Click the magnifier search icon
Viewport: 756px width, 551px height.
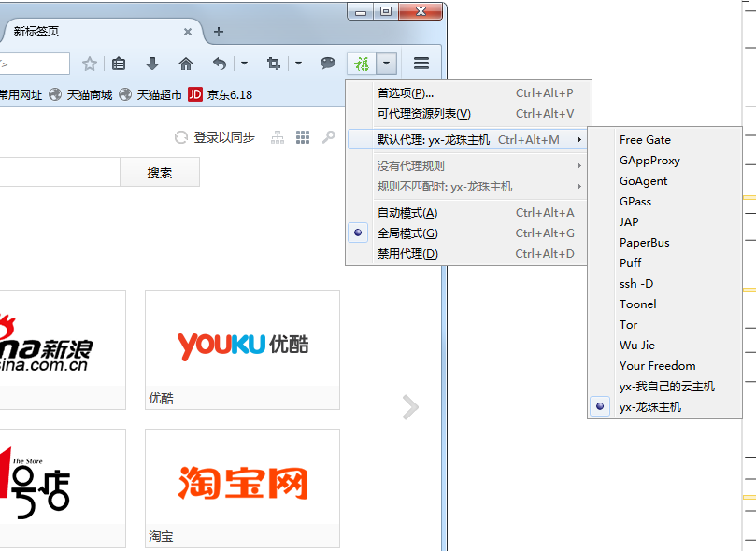[x=328, y=138]
